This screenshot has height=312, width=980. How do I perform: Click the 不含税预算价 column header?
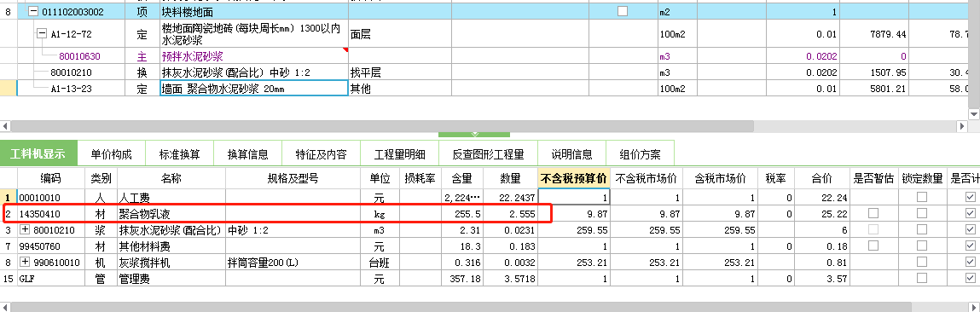[574, 179]
